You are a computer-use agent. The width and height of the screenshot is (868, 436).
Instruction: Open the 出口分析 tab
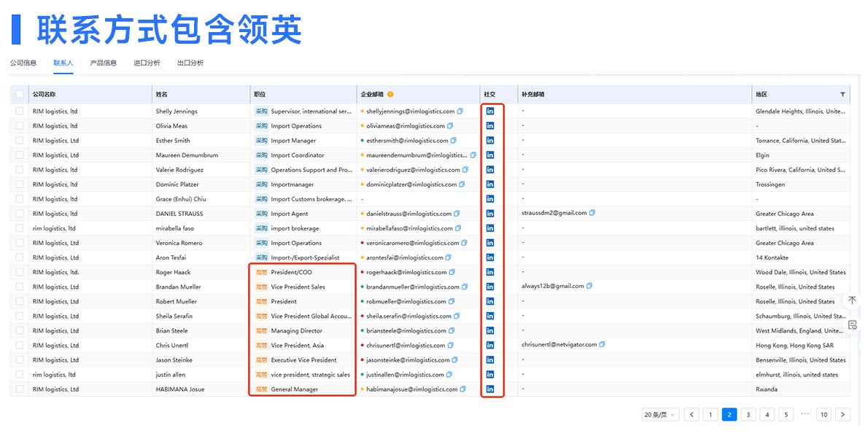(x=190, y=63)
